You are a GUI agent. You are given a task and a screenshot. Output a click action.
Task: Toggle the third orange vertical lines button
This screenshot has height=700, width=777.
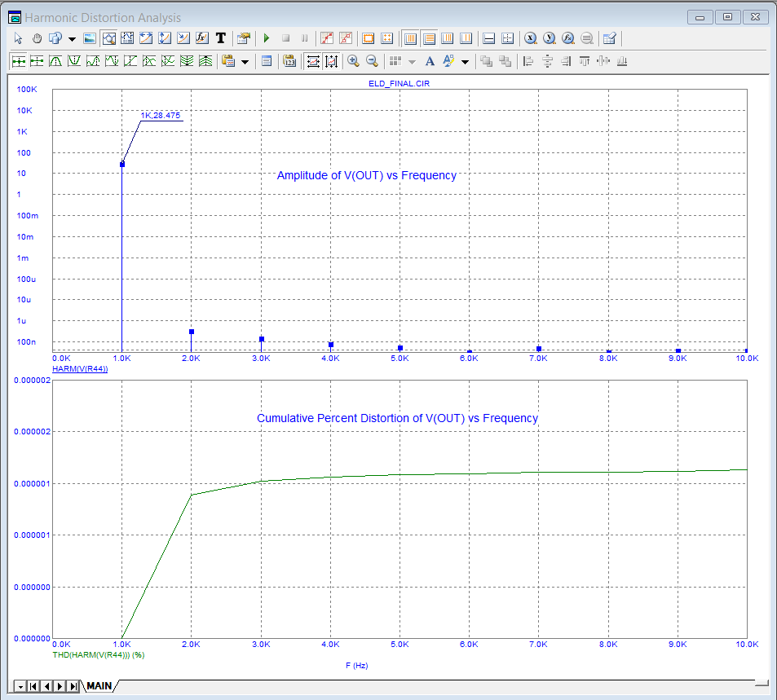448,38
